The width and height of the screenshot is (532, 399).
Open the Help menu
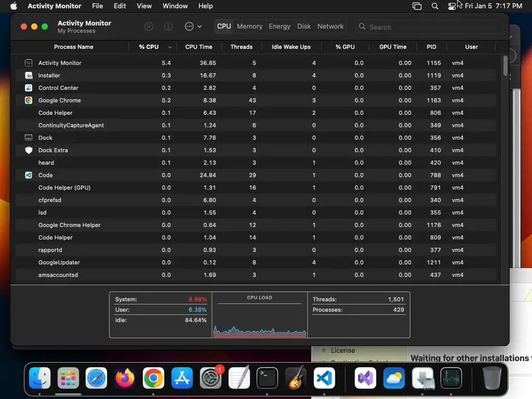pyautogui.click(x=206, y=6)
